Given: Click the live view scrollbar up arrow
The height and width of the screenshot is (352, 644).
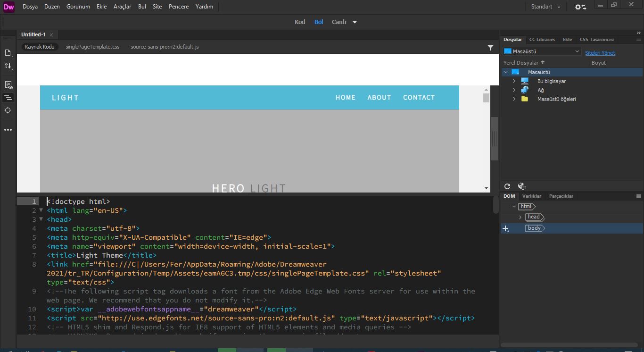Looking at the screenshot, I should click(x=486, y=90).
